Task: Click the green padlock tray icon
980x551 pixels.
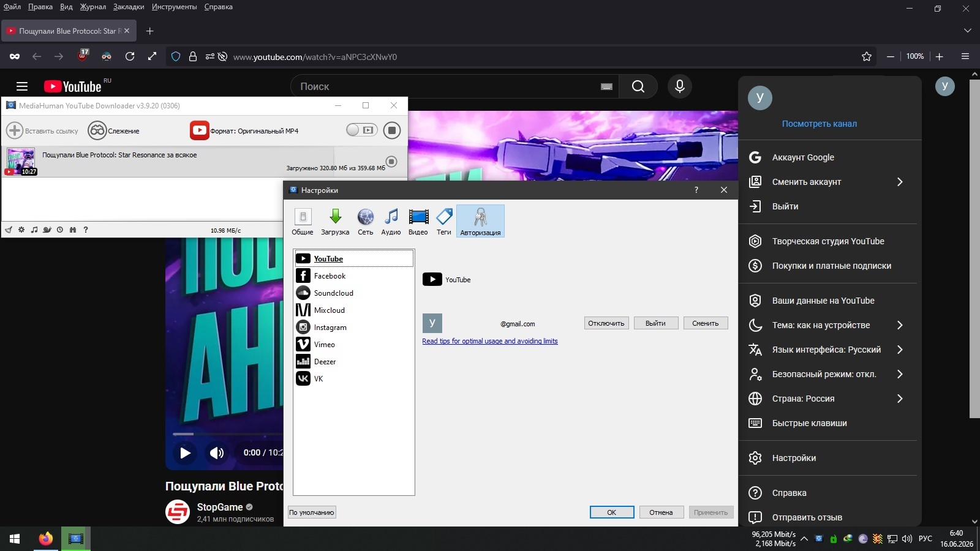Action: click(833, 539)
